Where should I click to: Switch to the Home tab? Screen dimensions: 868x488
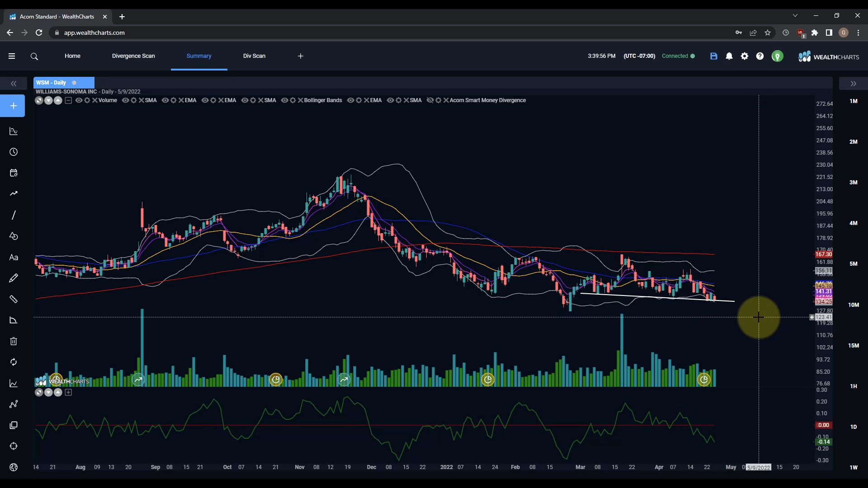coord(72,56)
